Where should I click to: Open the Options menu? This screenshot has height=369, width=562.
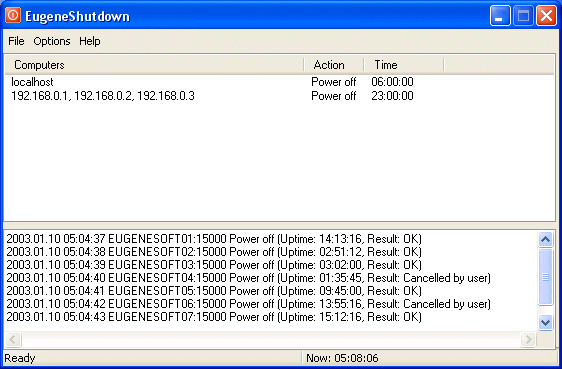(52, 41)
